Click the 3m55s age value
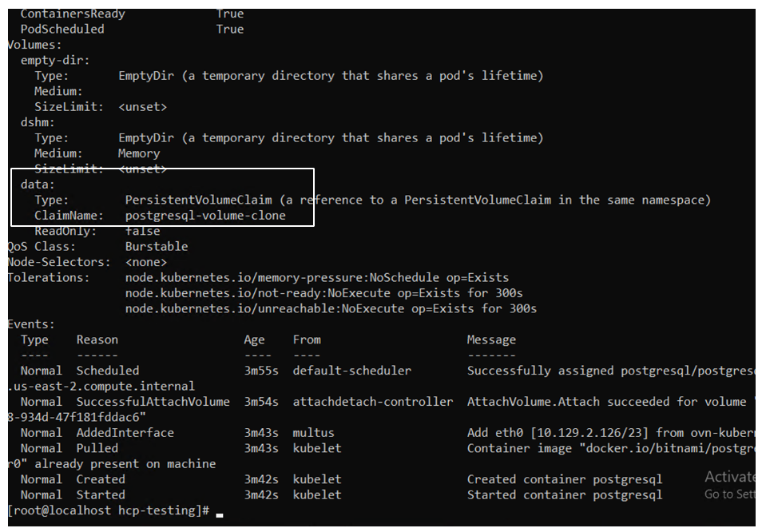762x532 pixels. (x=260, y=371)
